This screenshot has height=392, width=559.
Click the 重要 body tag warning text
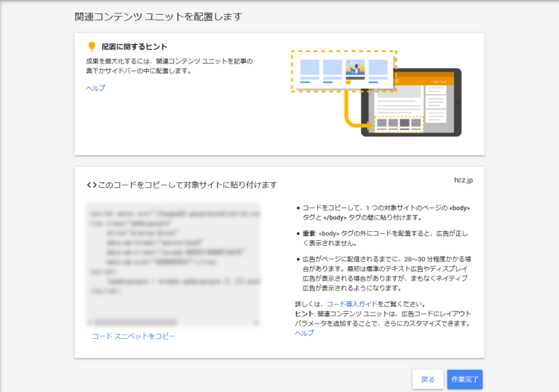[x=385, y=238]
